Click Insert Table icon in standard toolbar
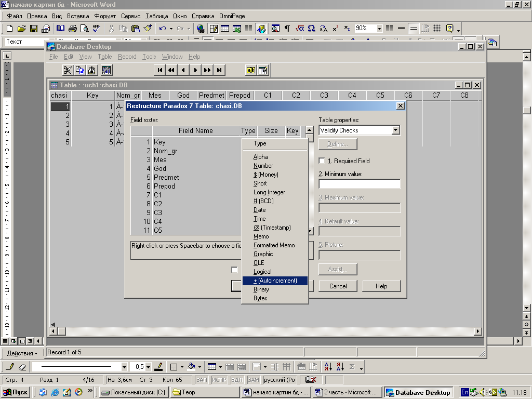Viewport: 532px width, 399px height. pyautogui.click(x=225, y=29)
